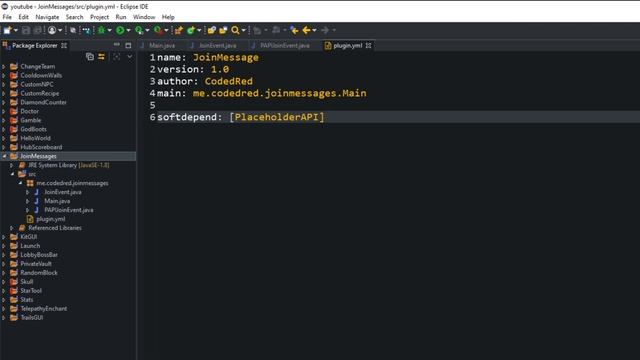Minimize the Package Explorer panel
Image resolution: width=640 pixels, height=360 pixels.
117,45
